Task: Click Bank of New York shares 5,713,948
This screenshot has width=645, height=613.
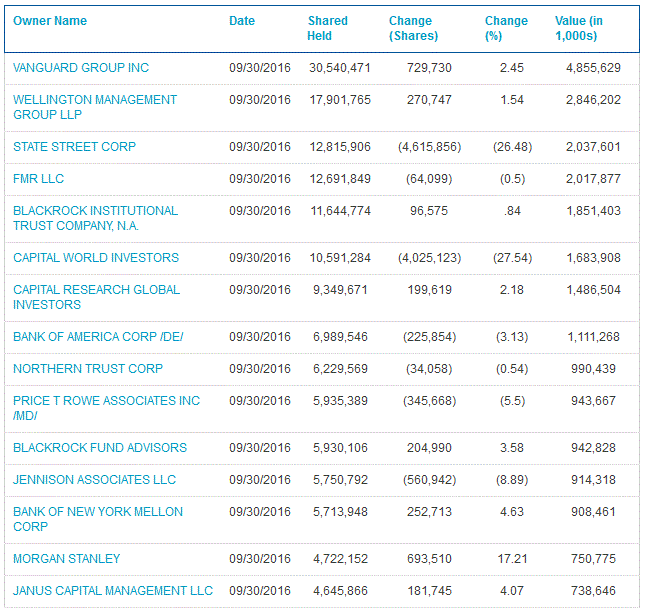Action: pyautogui.click(x=340, y=512)
